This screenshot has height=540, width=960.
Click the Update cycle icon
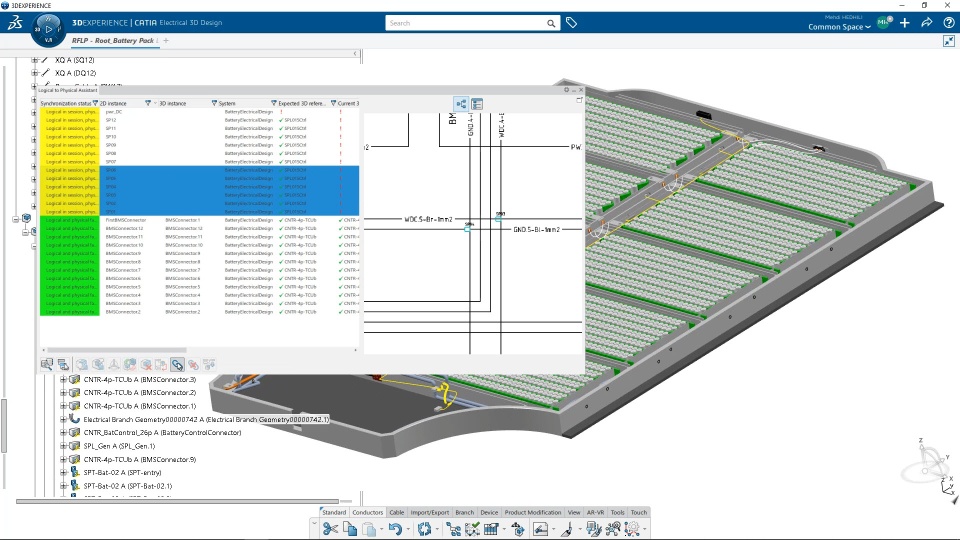pos(424,528)
